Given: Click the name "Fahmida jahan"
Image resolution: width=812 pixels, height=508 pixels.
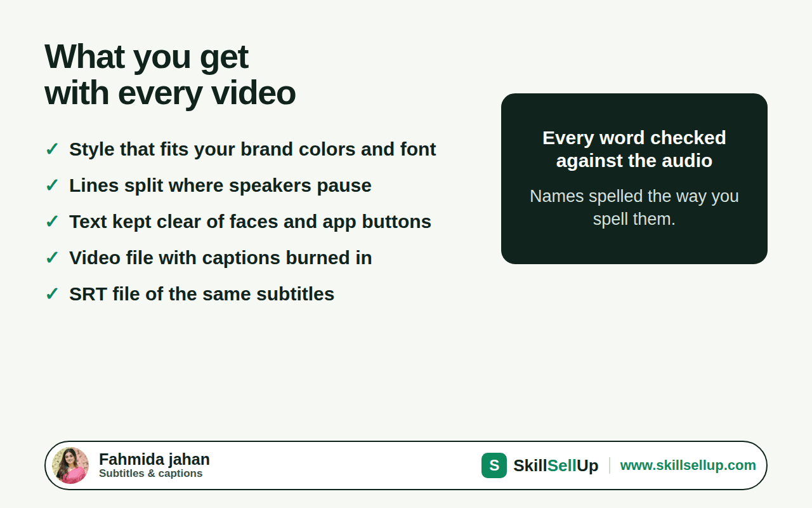Looking at the screenshot, I should 154,459.
